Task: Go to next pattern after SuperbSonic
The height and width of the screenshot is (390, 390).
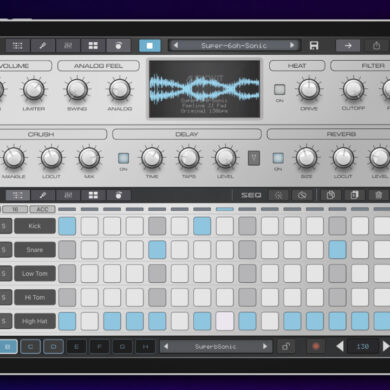Action: (x=265, y=346)
